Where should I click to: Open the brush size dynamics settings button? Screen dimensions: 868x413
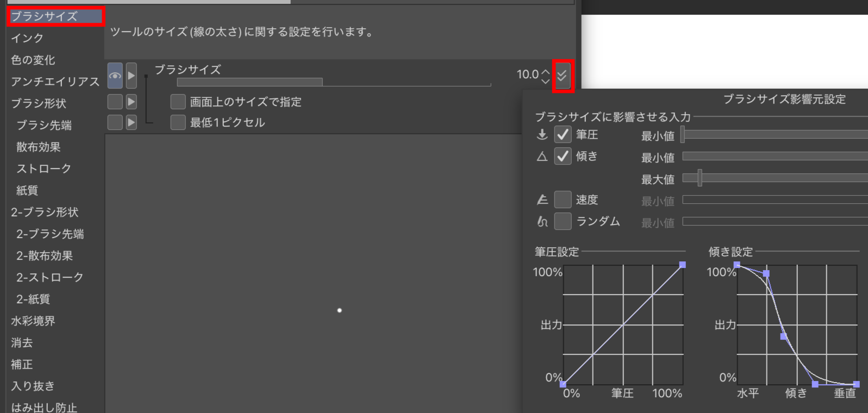tap(563, 76)
